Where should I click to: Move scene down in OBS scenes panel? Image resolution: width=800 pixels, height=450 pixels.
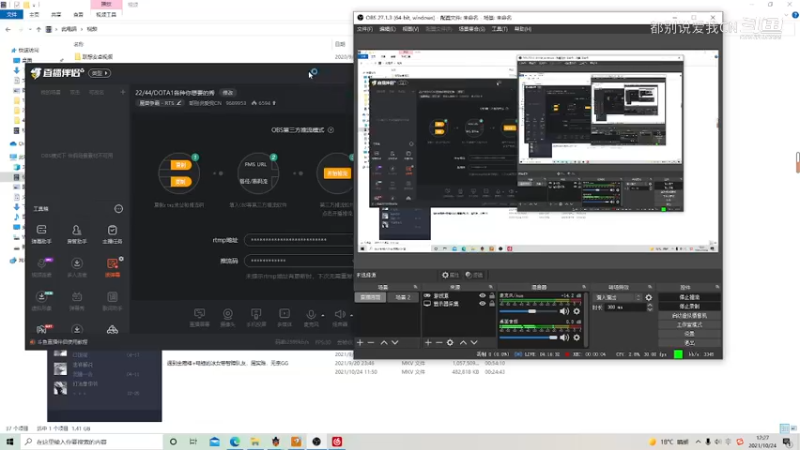pos(395,342)
